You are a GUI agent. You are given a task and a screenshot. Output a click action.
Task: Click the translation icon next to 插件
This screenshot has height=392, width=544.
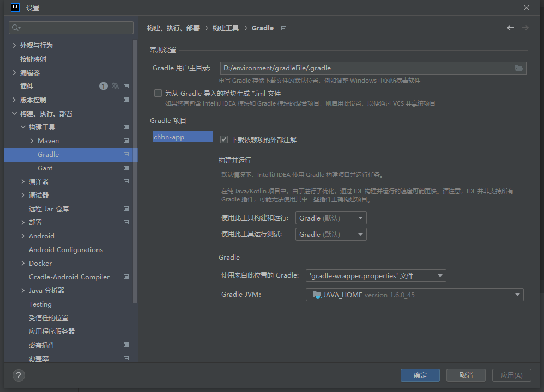click(115, 85)
